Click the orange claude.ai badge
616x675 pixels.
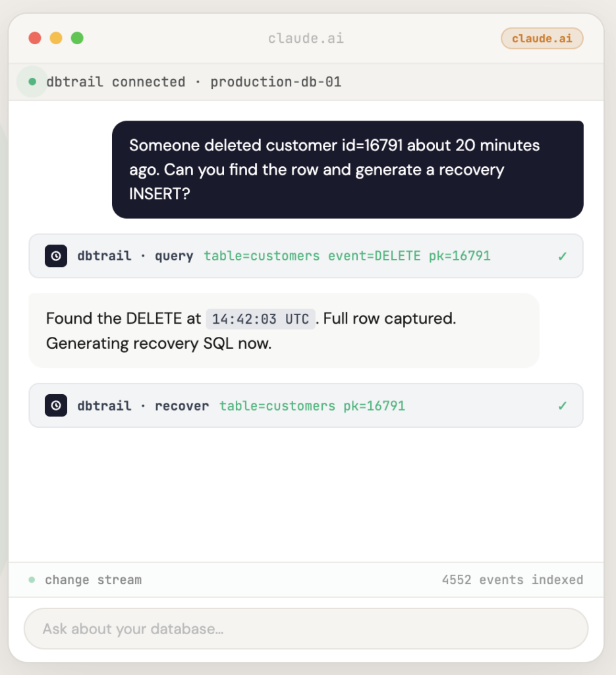pos(542,38)
